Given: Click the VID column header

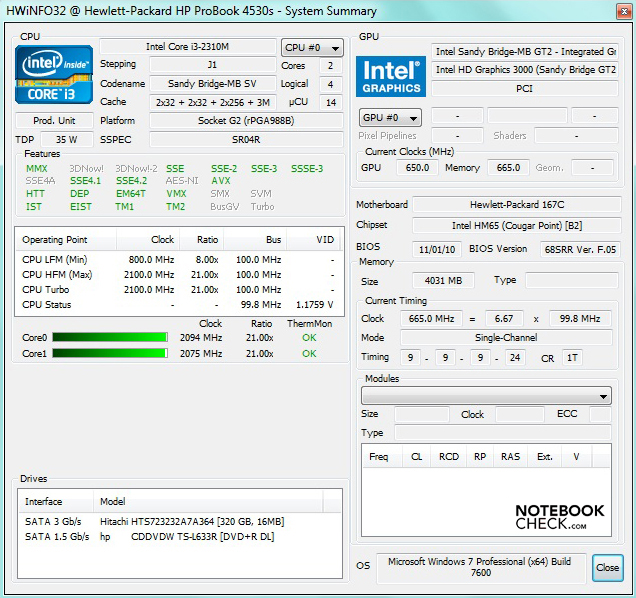Looking at the screenshot, I should coord(315,239).
